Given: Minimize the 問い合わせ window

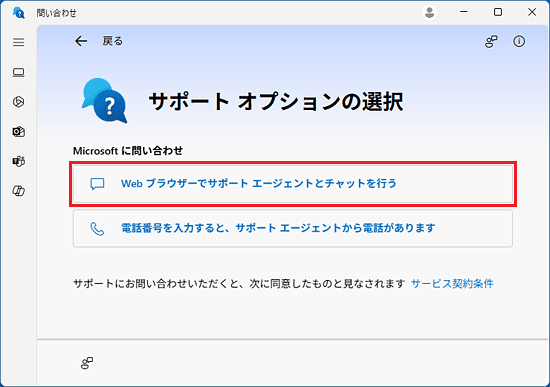Looking at the screenshot, I should [464, 12].
